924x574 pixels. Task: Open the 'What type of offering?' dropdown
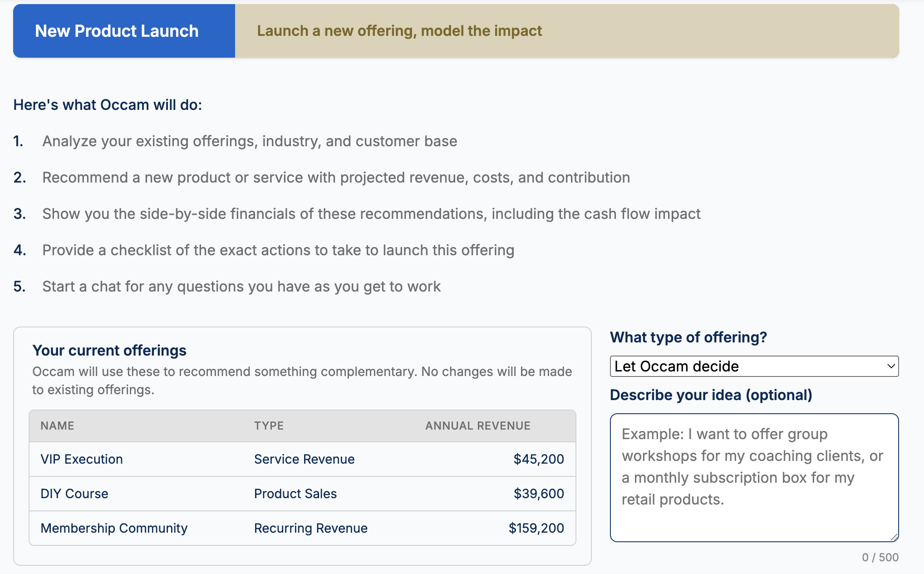pos(754,366)
